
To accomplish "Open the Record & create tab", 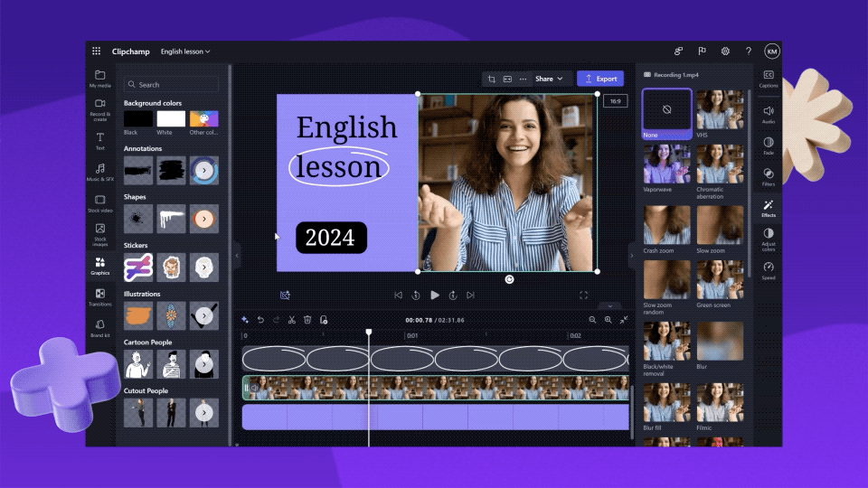I will click(100, 109).
